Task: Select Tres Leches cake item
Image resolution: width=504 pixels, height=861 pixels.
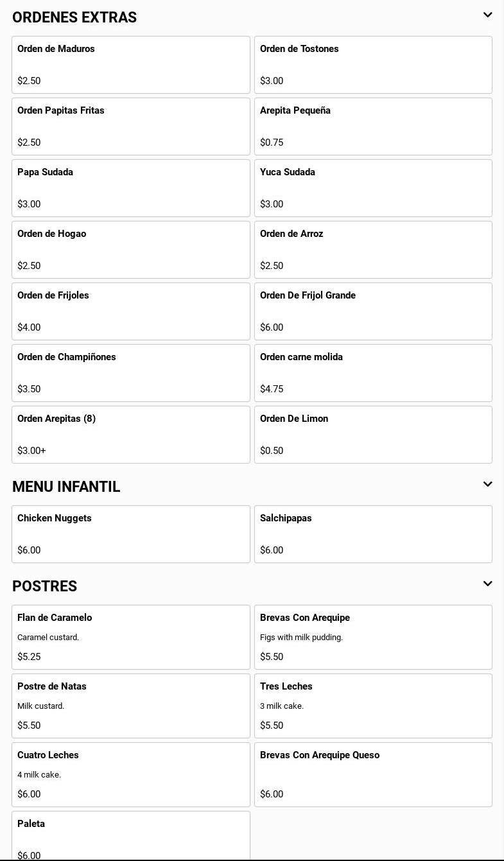Action: pyautogui.click(x=373, y=706)
